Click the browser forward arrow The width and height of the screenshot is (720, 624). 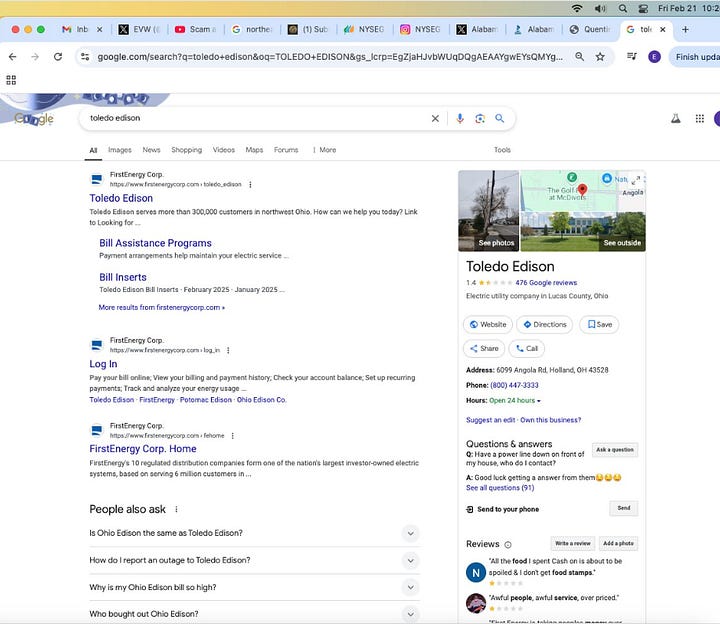tap(35, 56)
